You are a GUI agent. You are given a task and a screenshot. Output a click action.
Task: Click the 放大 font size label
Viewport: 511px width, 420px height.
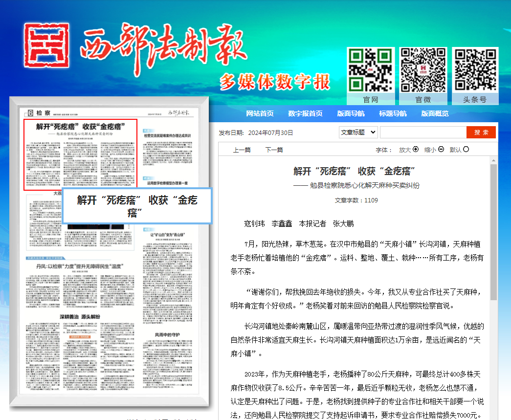coord(405,150)
